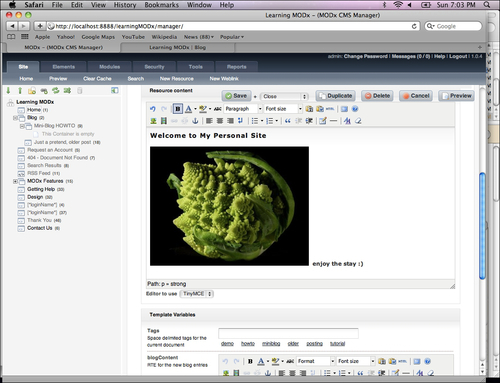
Task: Collapse the Blog tree node
Action: click(15, 118)
